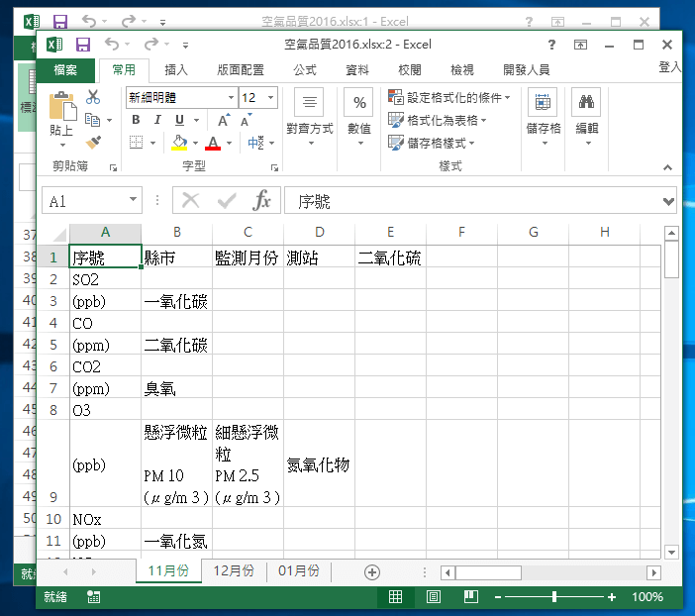Decrease font size with small A icon
This screenshot has width=695, height=616.
(x=246, y=120)
